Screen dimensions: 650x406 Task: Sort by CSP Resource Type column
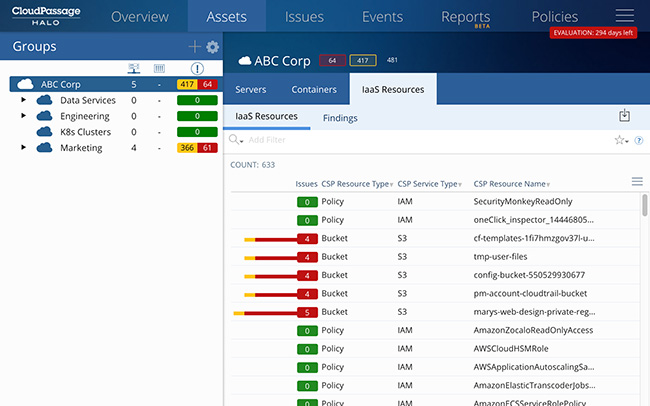tap(357, 184)
